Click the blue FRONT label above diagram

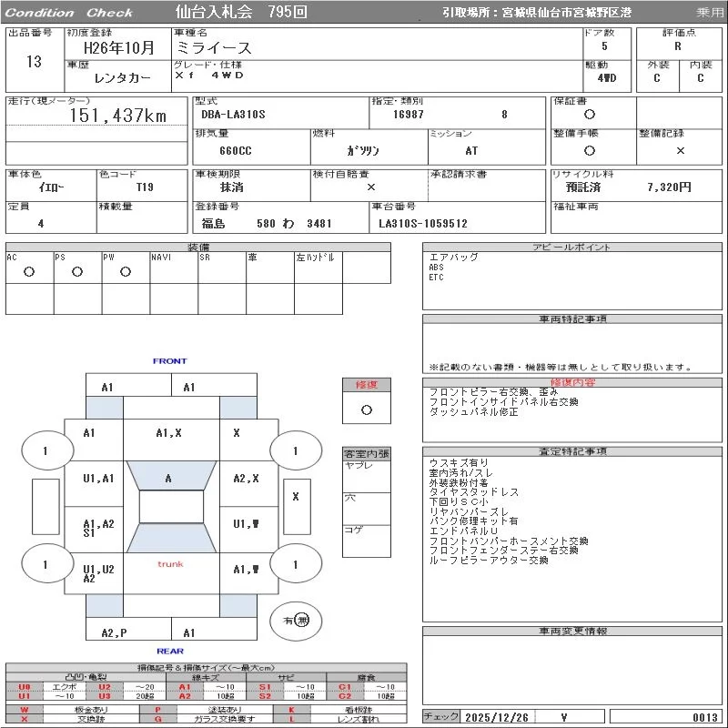click(x=169, y=361)
